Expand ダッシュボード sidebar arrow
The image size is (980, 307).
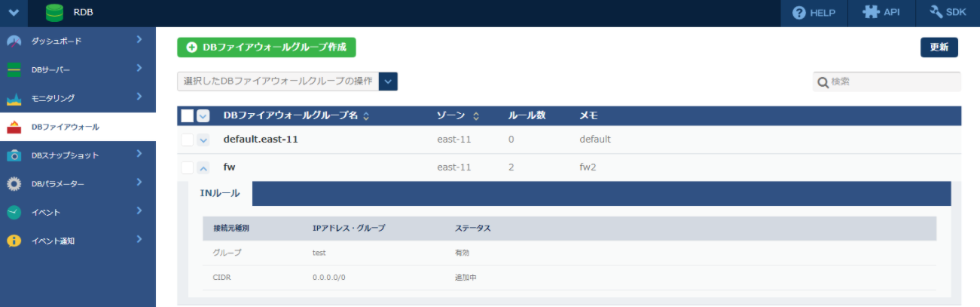pyautogui.click(x=139, y=38)
